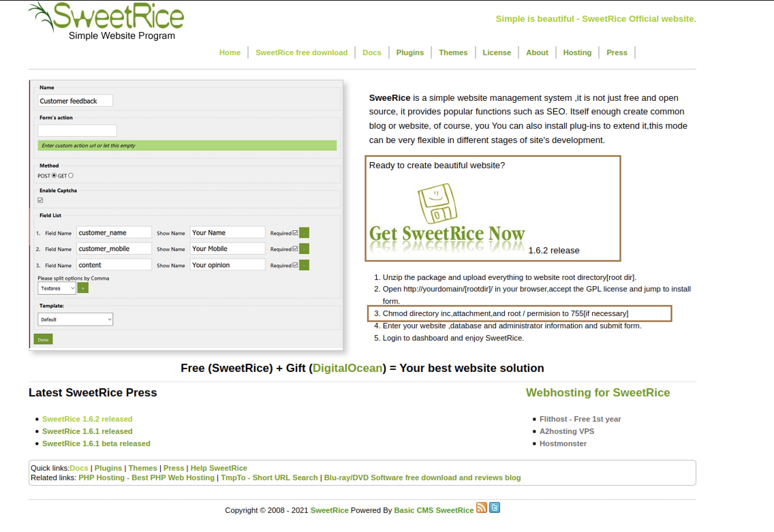774x532 pixels.
Task: Open SweetRice 1.6.1 beta released link
Action: (96, 443)
